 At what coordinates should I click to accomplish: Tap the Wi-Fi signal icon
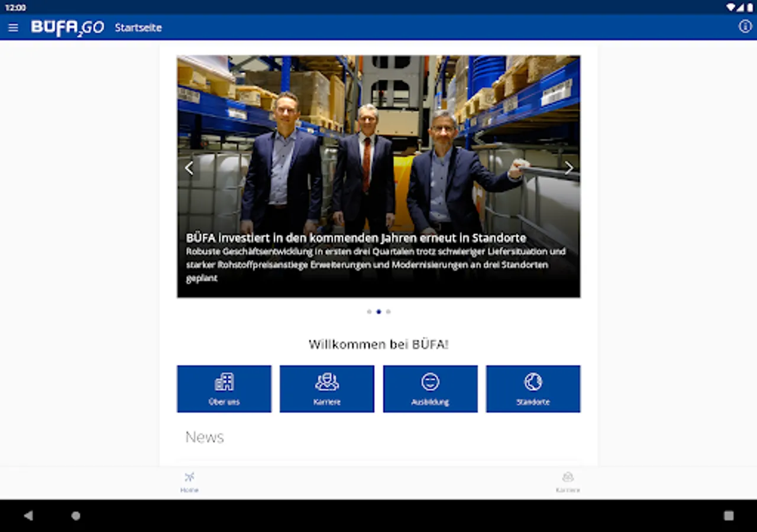[731, 8]
